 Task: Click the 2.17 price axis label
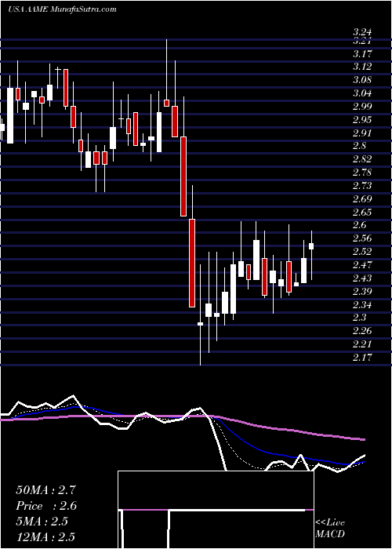(x=362, y=357)
